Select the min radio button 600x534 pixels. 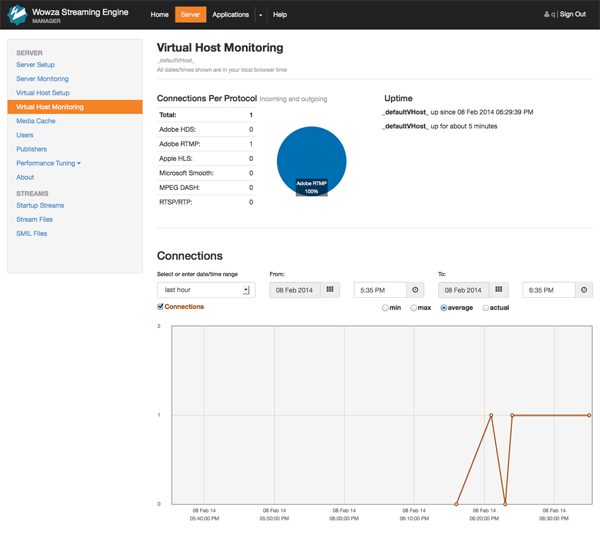(386, 308)
